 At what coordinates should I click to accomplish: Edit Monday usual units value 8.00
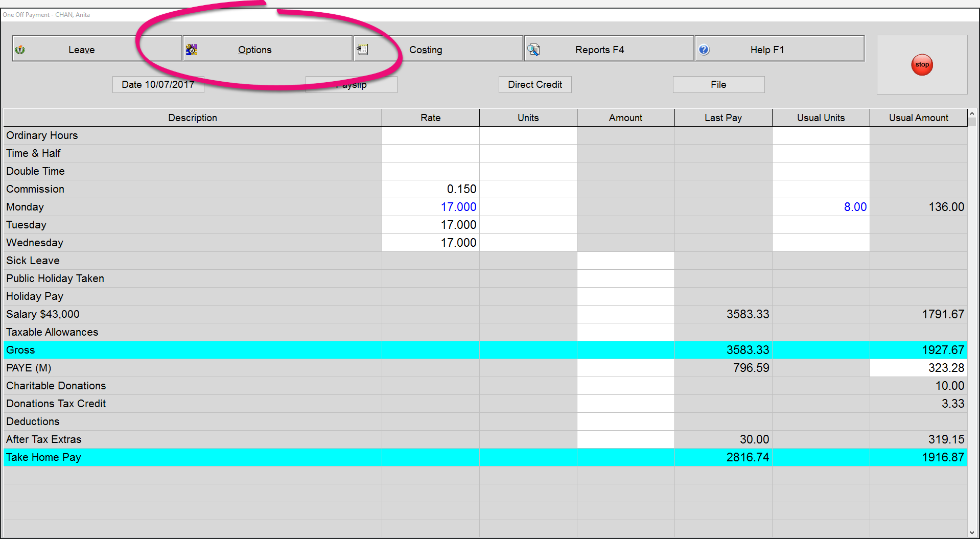click(x=821, y=207)
